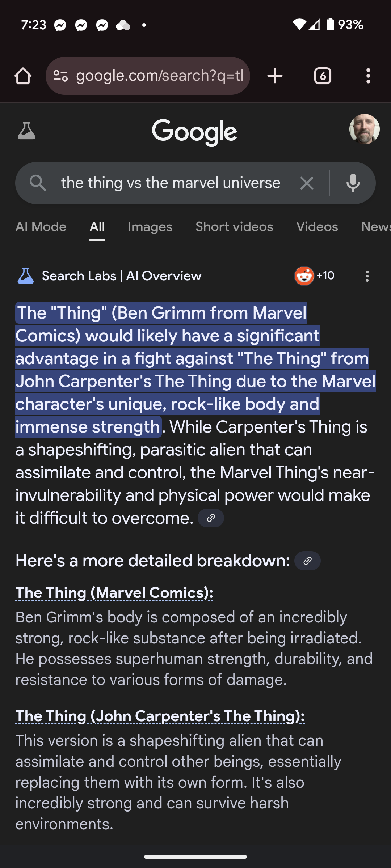391x868 pixels.
Task: Tap the Search Labs flask icon
Action: [26, 131]
